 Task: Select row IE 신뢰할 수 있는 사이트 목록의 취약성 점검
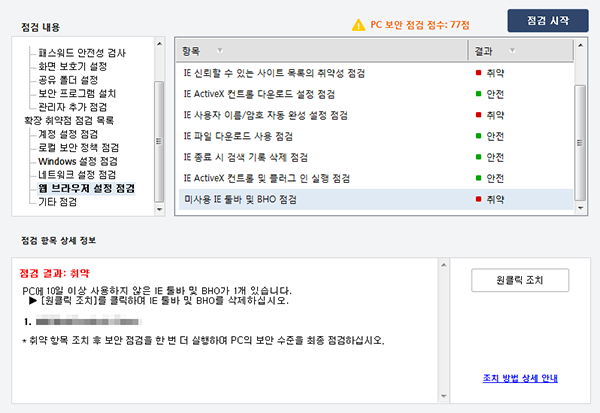pos(376,73)
